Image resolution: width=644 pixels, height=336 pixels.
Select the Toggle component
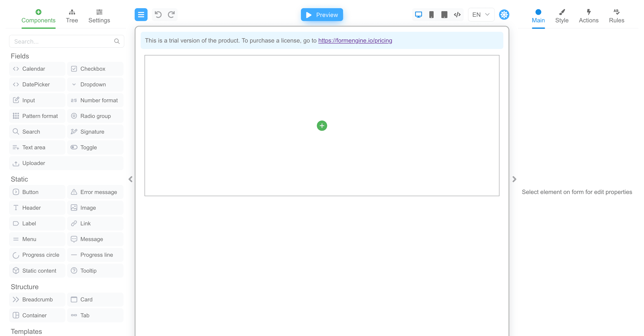95,147
